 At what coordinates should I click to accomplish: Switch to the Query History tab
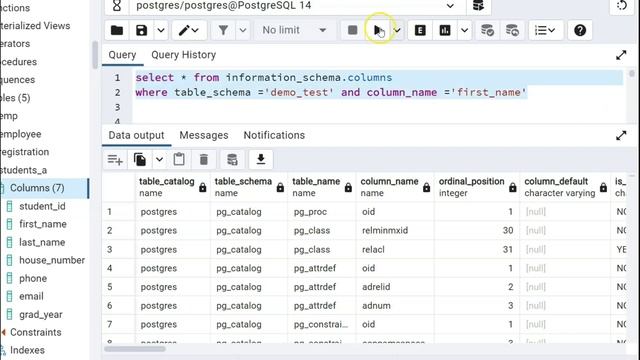coord(184,55)
